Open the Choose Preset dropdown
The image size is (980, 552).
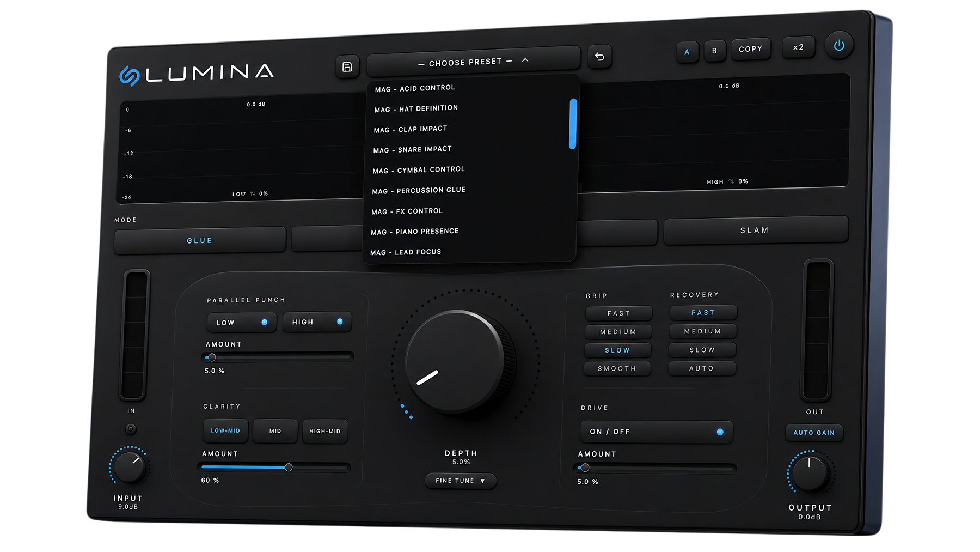click(473, 62)
